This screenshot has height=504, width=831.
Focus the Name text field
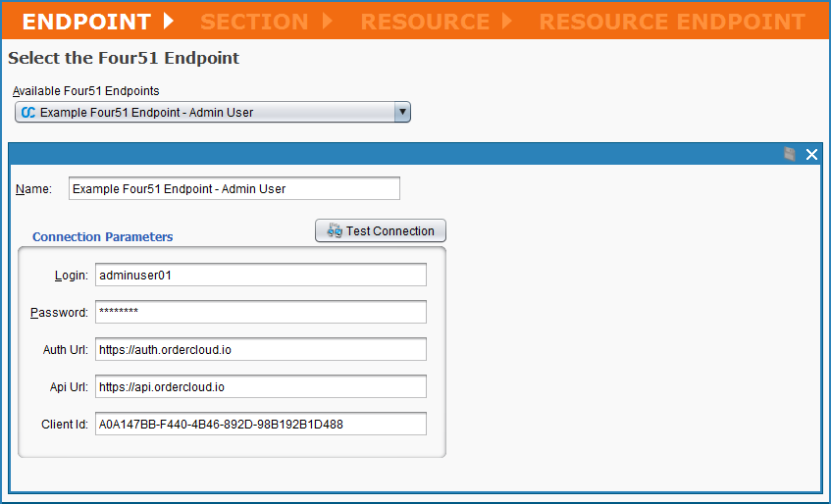pyautogui.click(x=234, y=188)
